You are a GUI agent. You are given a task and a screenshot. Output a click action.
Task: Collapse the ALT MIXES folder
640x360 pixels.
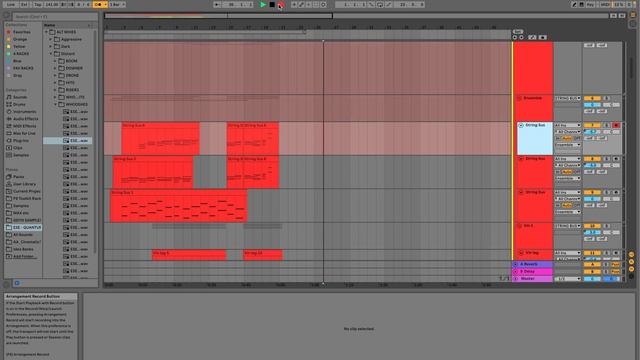tap(47, 32)
